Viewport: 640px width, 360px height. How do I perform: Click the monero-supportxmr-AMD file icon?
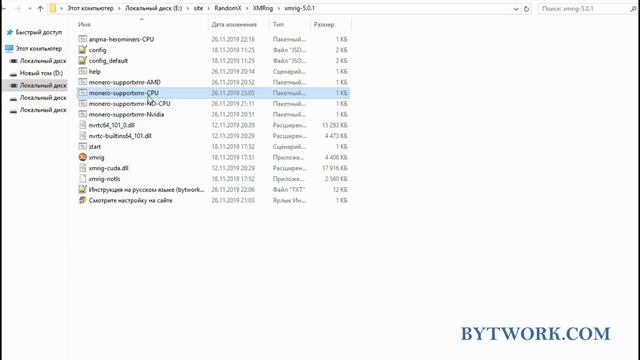click(x=82, y=82)
